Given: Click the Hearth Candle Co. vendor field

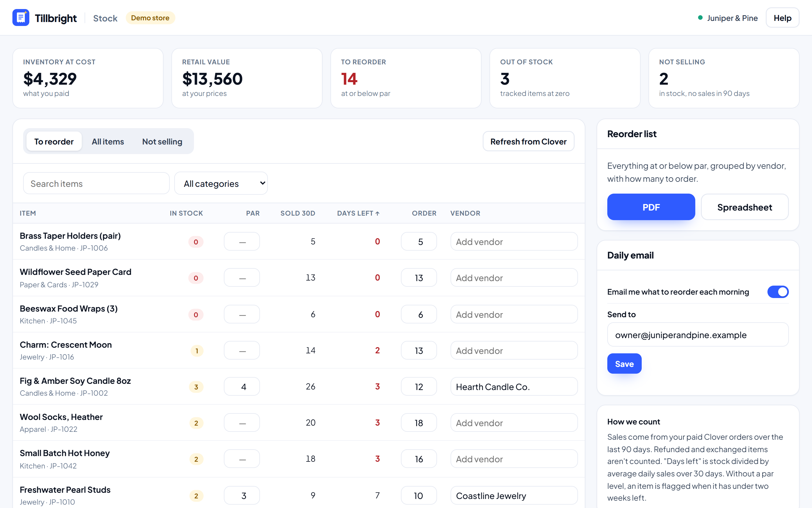Looking at the screenshot, I should pos(514,386).
